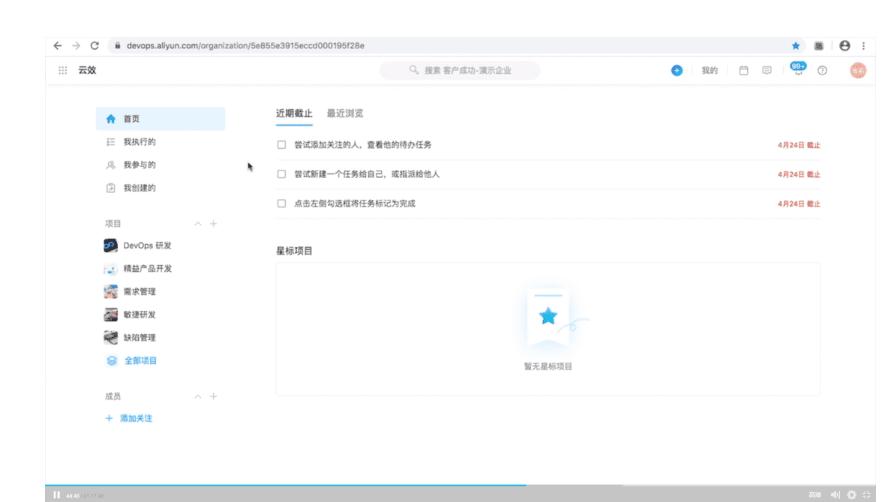Click the bookmark star in address bar
Viewport: 885px width, 502px height.
coord(796,46)
